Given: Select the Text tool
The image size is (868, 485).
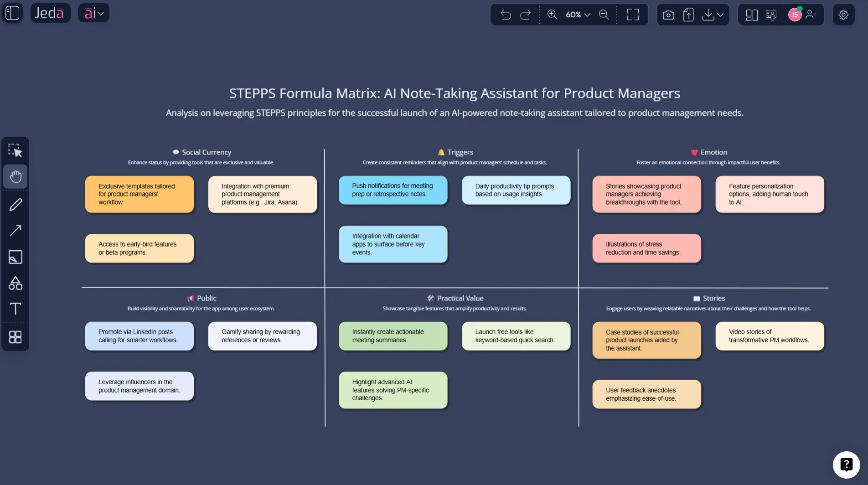Looking at the screenshot, I should point(15,309).
